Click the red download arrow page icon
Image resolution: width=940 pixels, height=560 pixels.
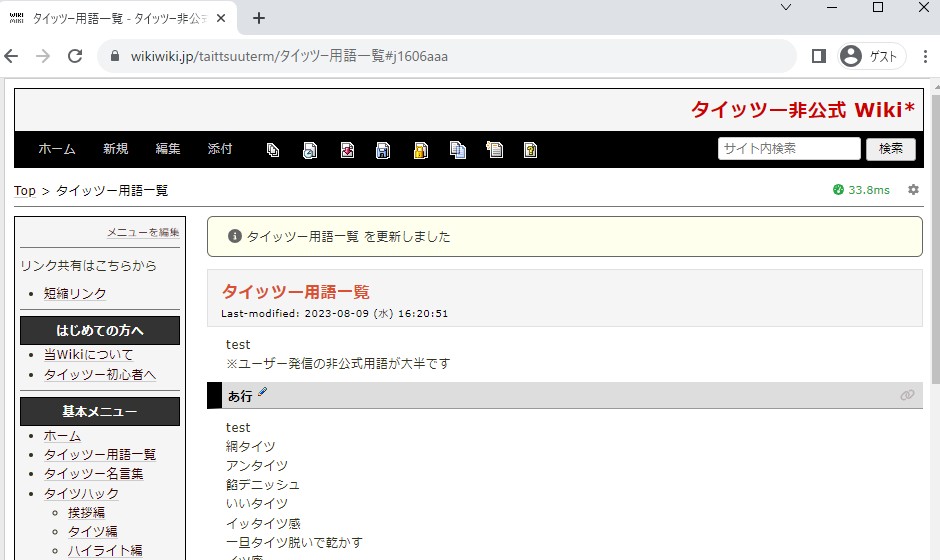click(x=347, y=150)
